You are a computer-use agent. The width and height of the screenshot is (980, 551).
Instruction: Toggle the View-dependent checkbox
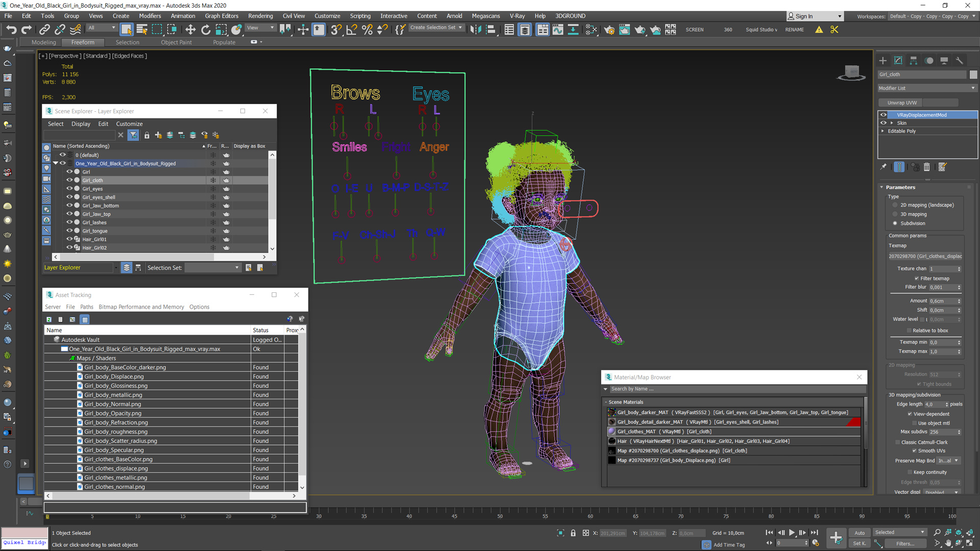910,414
